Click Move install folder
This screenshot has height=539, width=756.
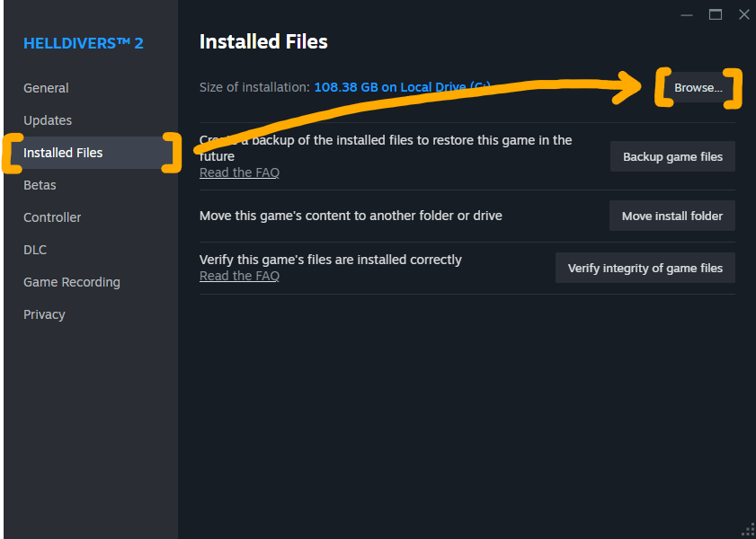[x=672, y=216]
